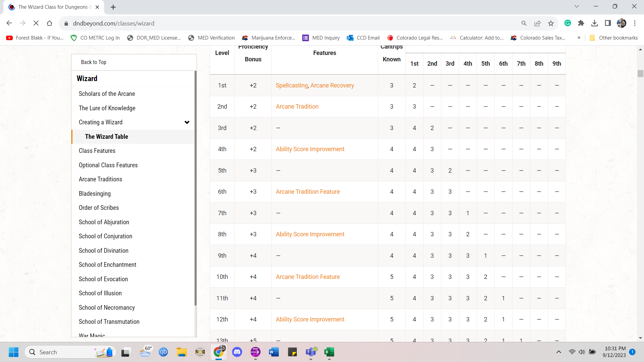Click the Grammarly extension icon

pyautogui.click(x=568, y=23)
